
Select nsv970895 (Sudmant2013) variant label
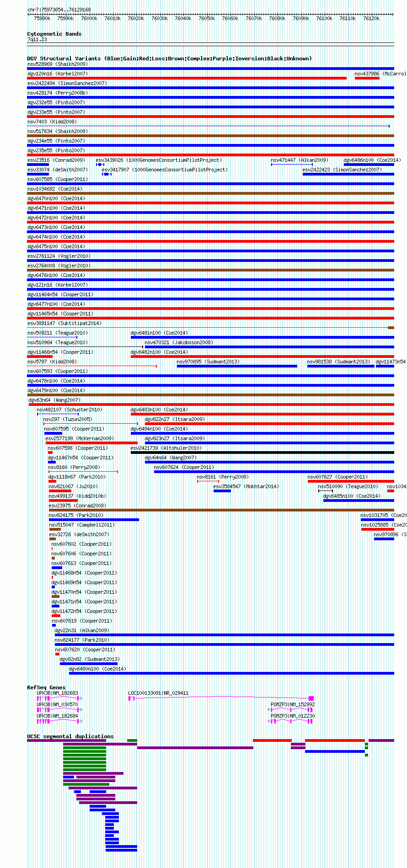pos(208,362)
